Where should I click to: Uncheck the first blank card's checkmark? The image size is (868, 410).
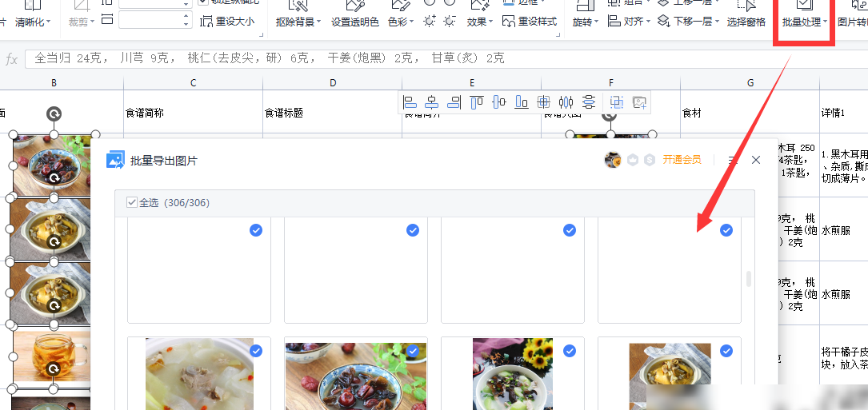pos(256,230)
